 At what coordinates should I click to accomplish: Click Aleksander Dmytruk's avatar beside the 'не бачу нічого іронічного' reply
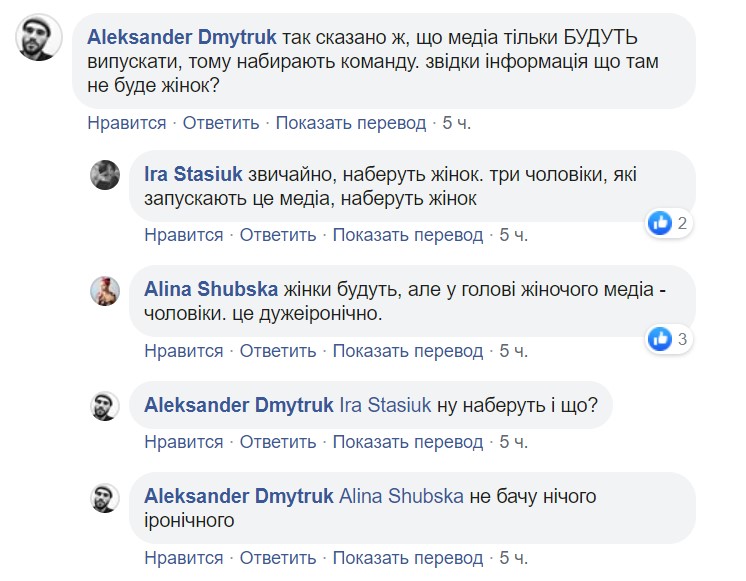coord(106,497)
